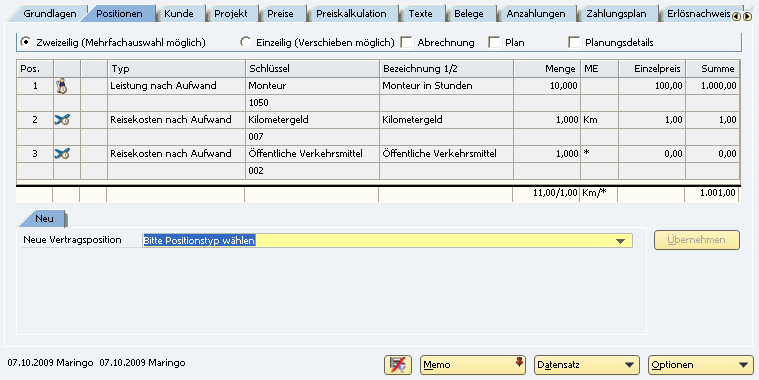Tick the Plan checkbox
This screenshot has height=380, width=759.
click(x=494, y=43)
